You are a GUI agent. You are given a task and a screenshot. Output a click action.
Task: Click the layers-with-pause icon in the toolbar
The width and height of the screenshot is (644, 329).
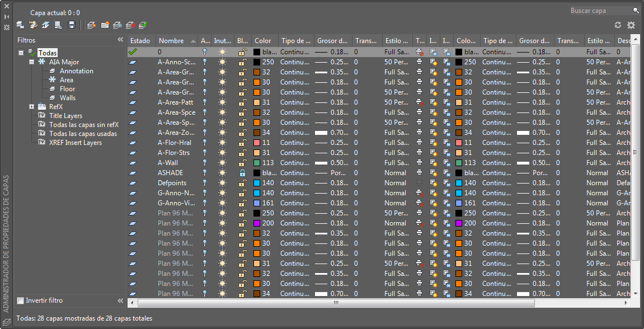click(20, 25)
